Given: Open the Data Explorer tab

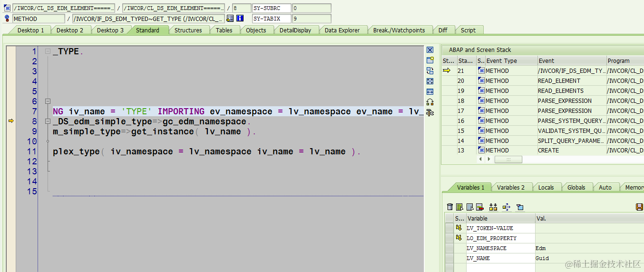Looking at the screenshot, I should click(x=342, y=30).
